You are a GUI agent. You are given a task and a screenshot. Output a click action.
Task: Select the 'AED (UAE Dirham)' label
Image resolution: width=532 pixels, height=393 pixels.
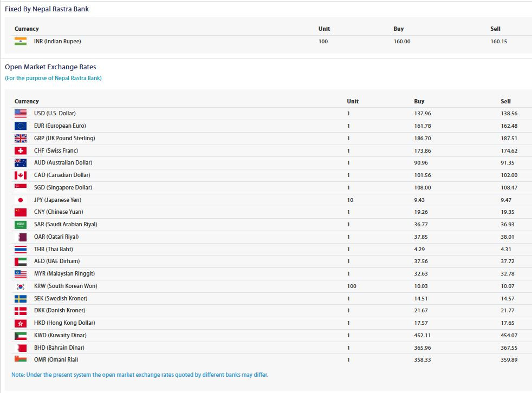coord(57,261)
